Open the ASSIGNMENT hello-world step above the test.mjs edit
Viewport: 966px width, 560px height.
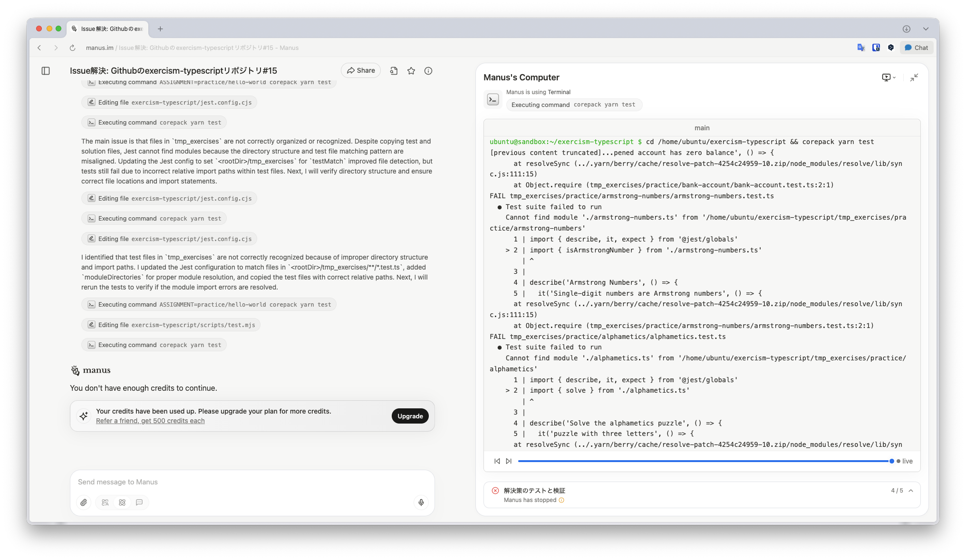pos(209,305)
